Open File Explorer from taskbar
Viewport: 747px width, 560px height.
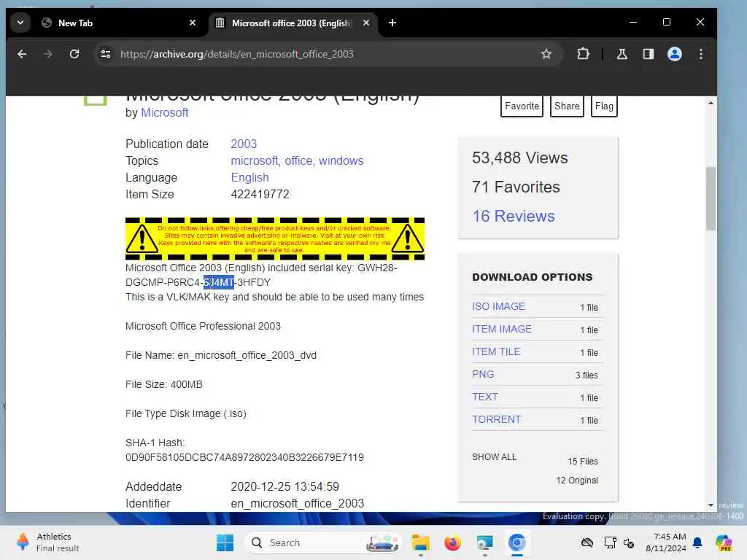(x=421, y=542)
